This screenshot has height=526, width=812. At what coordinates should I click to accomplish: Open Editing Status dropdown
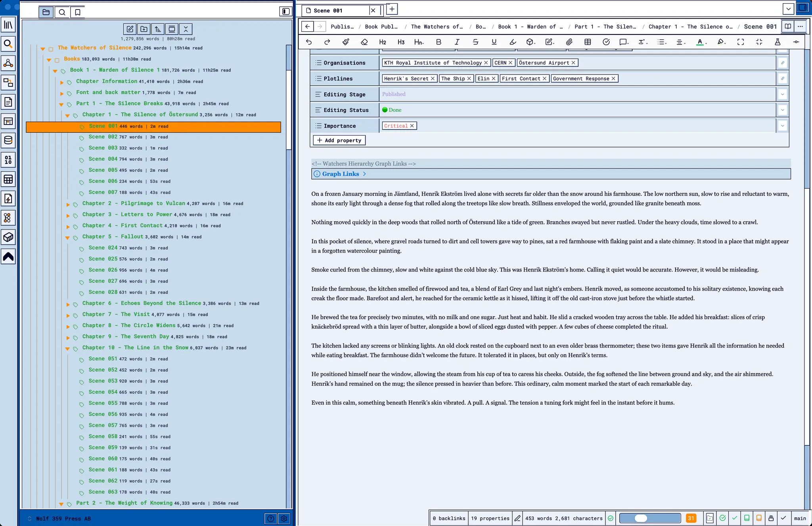point(782,110)
